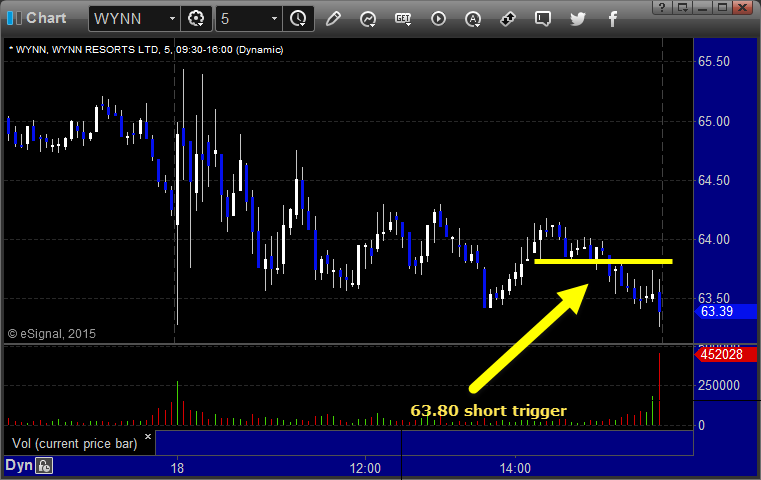The image size is (761, 480).
Task: Click the 18 date label on time axis
Action: (177, 468)
